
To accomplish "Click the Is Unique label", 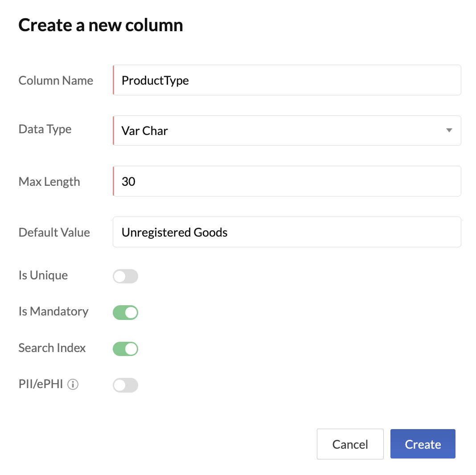I will [x=43, y=275].
